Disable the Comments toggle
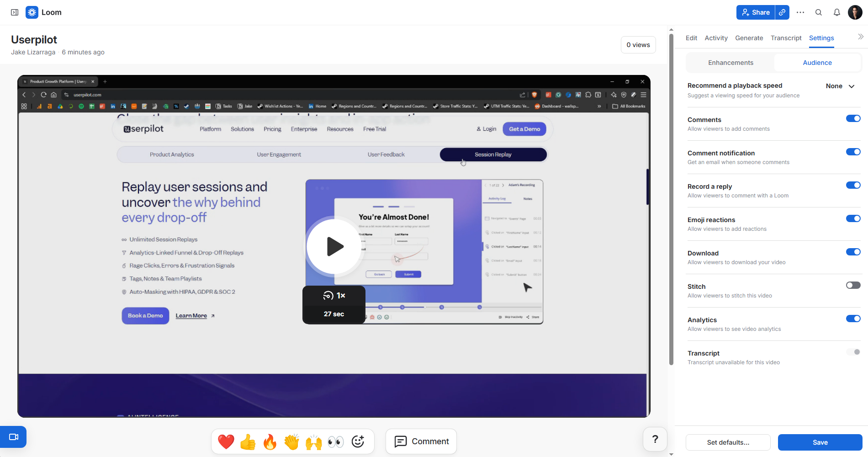Viewport: 868px width, 457px height. (853, 118)
